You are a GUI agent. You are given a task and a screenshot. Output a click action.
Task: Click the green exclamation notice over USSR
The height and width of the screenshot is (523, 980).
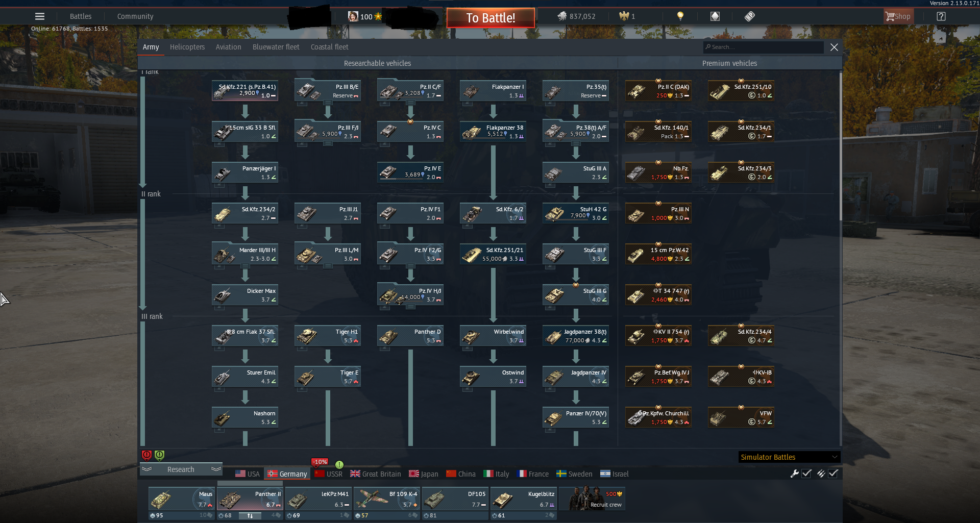pos(339,464)
